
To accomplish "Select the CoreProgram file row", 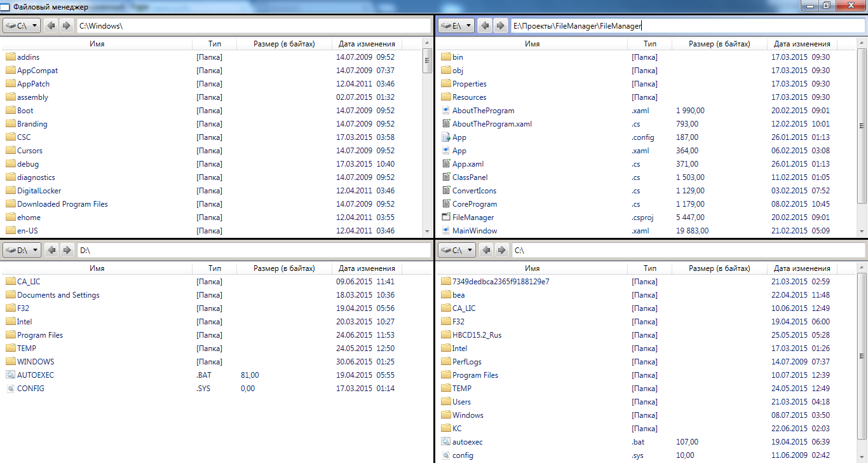I will [647, 204].
